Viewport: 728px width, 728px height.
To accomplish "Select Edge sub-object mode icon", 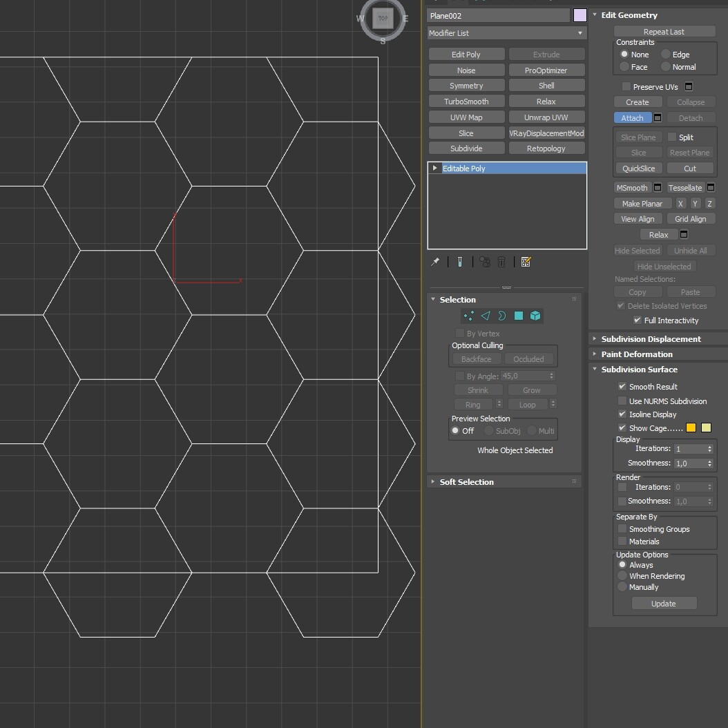I will pos(486,316).
